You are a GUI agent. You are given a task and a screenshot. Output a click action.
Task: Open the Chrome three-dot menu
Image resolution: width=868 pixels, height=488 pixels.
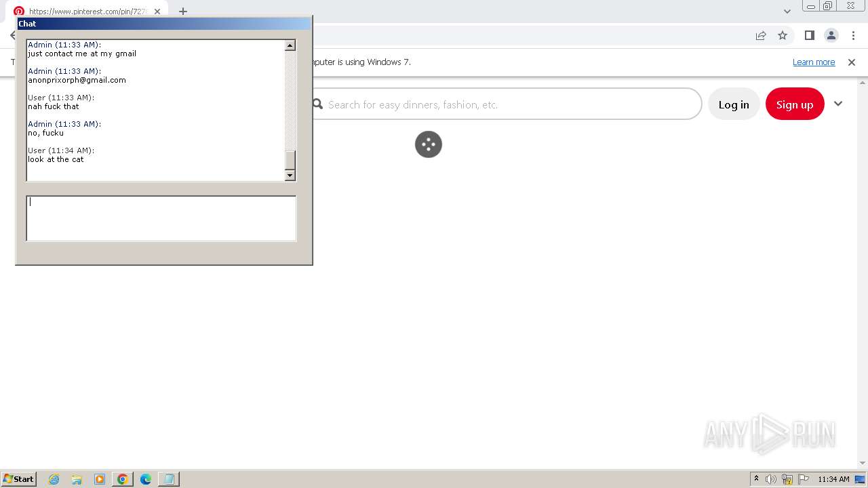coord(853,35)
